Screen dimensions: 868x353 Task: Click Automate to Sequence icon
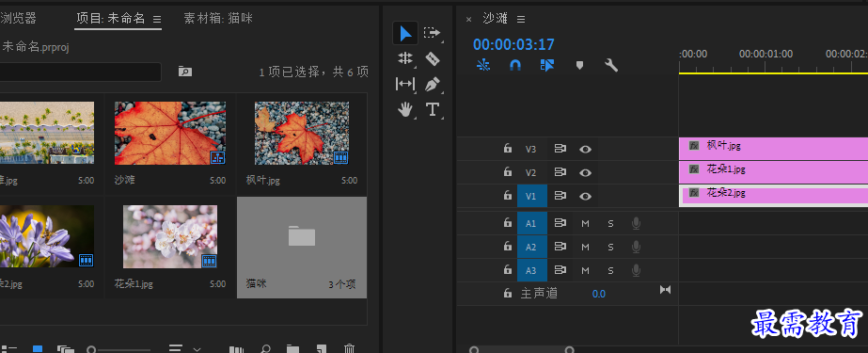click(236, 349)
